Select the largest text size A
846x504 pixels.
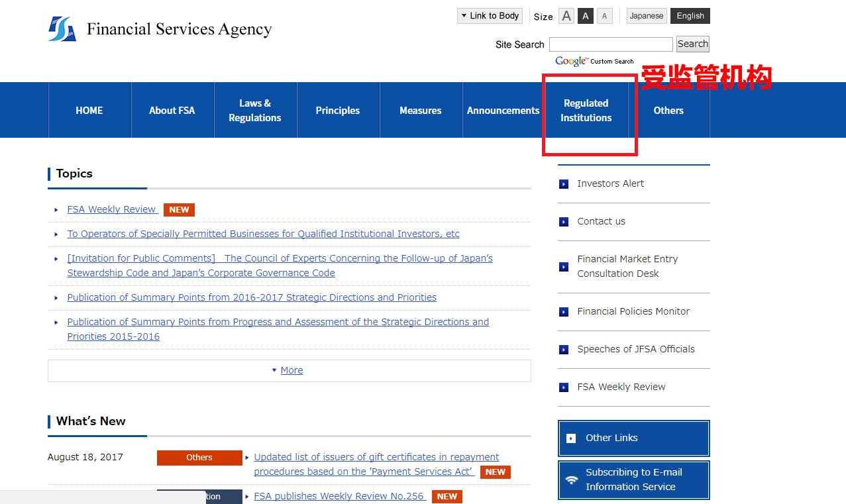pos(566,16)
